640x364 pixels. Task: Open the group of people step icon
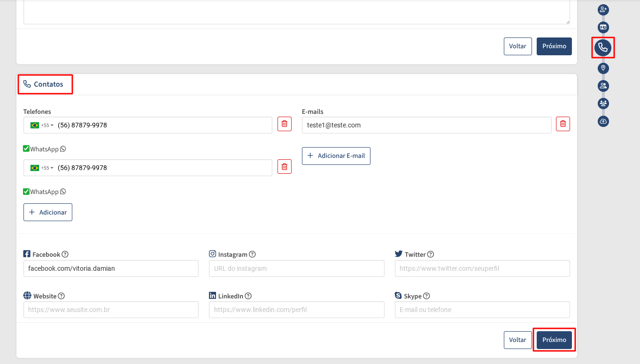(603, 104)
